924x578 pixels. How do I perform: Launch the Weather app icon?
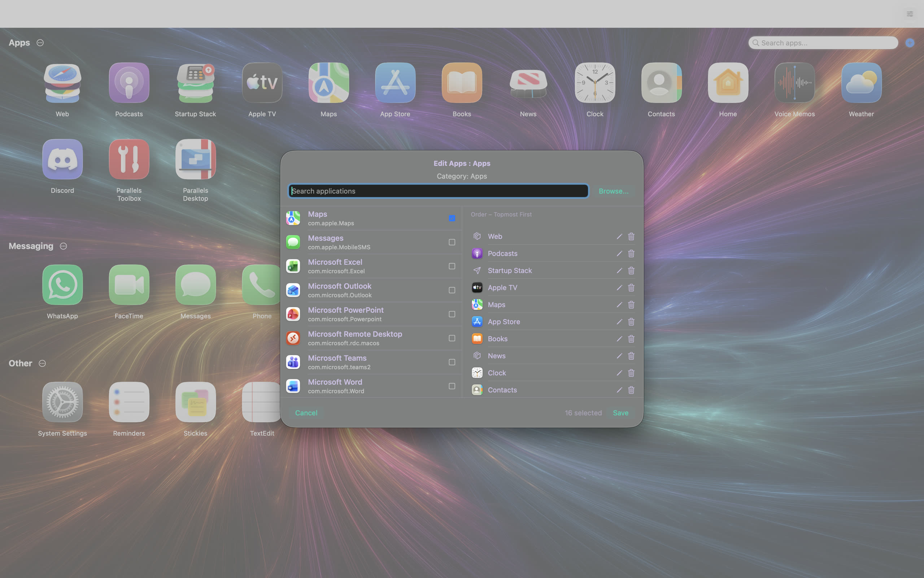(862, 83)
